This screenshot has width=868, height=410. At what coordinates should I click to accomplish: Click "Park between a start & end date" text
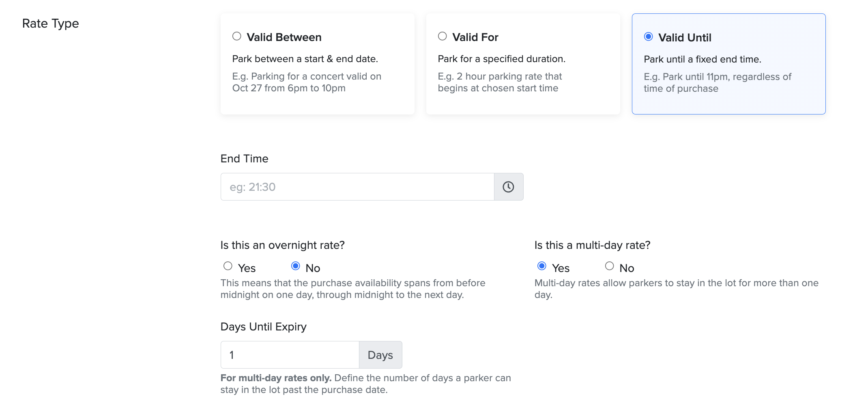pos(305,59)
